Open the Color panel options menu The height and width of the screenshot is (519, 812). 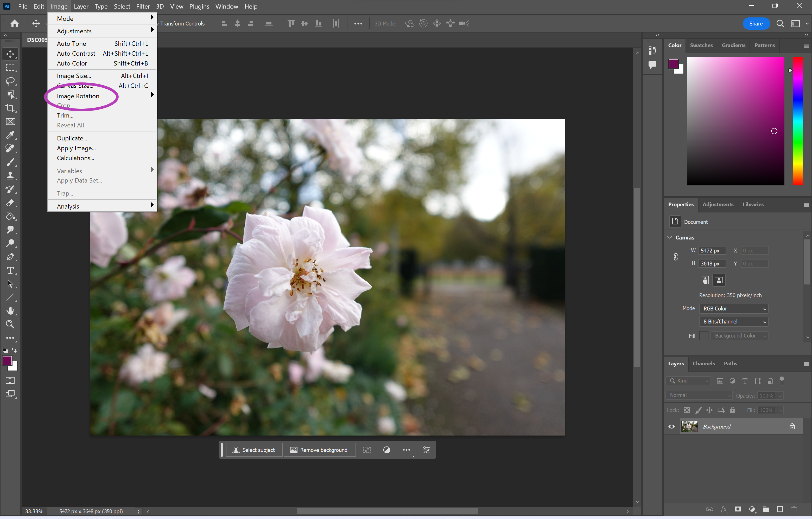tap(806, 46)
